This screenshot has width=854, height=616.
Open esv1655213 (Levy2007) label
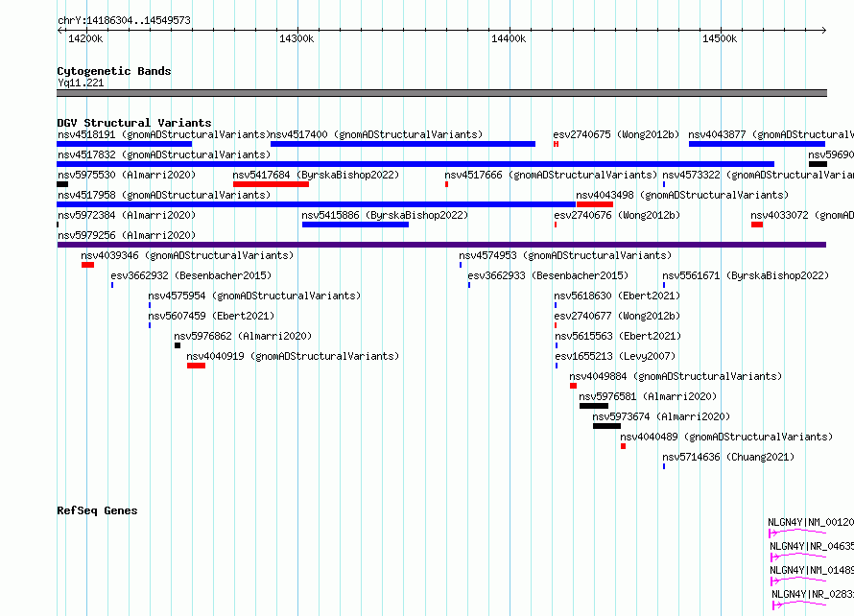click(615, 356)
